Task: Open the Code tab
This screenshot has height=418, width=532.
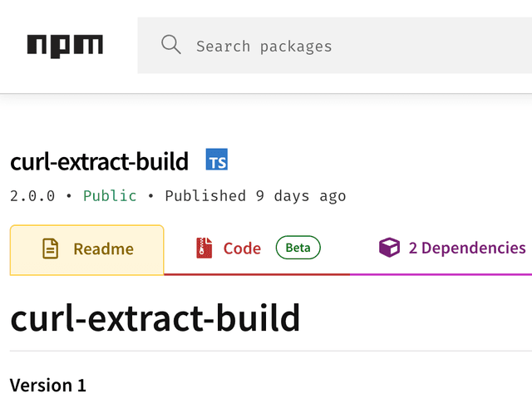Action: click(242, 248)
